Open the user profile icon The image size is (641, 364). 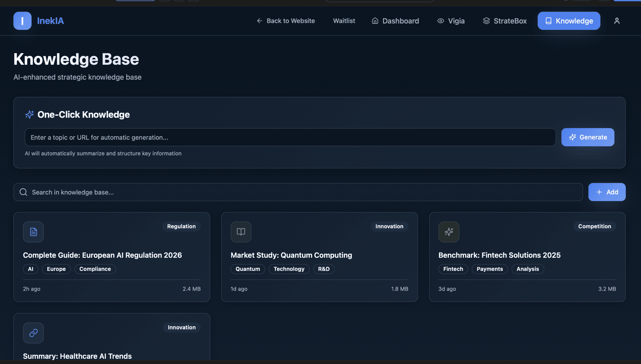click(617, 21)
